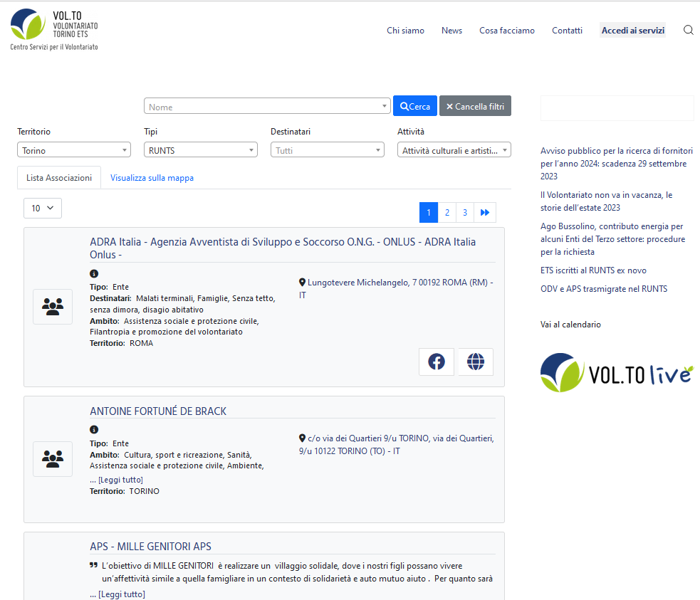
Task: Open Ago Bussolino contributo energia link
Action: pos(612,239)
